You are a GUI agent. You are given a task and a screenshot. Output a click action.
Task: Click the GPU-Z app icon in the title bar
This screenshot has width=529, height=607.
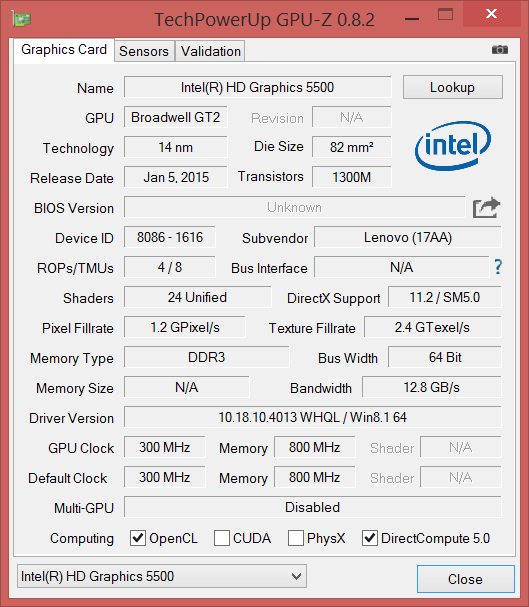pos(21,18)
